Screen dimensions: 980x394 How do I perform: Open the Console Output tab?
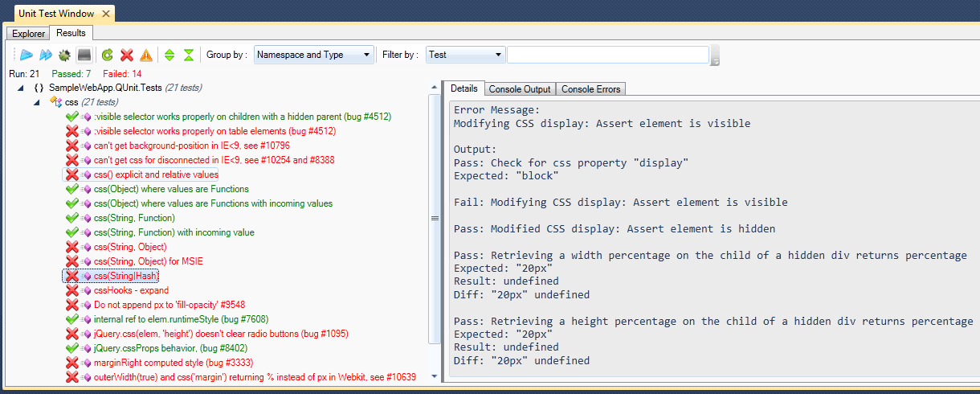click(520, 88)
